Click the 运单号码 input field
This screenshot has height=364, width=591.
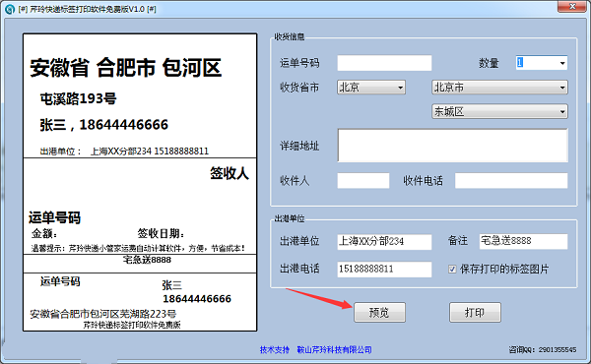(384, 63)
